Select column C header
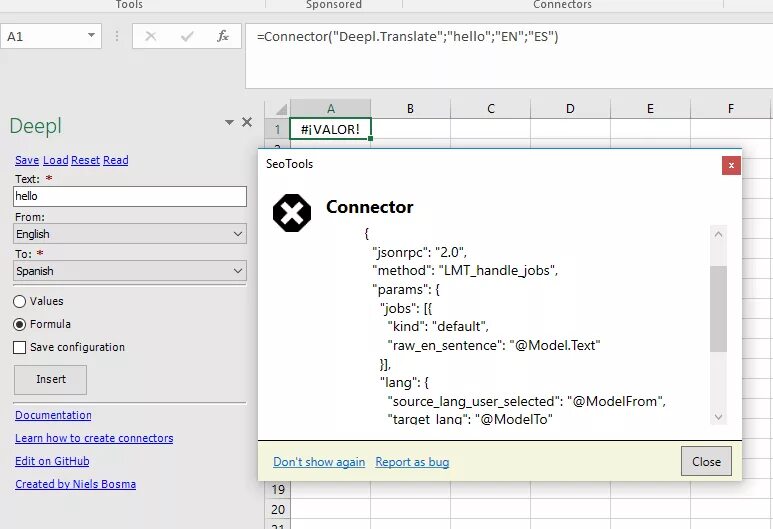773x529 pixels. tap(491, 108)
